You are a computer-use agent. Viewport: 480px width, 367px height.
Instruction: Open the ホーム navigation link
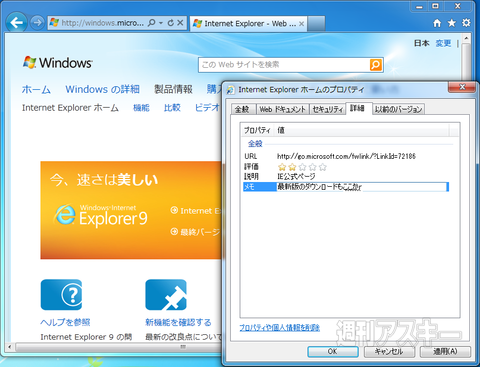(x=36, y=89)
